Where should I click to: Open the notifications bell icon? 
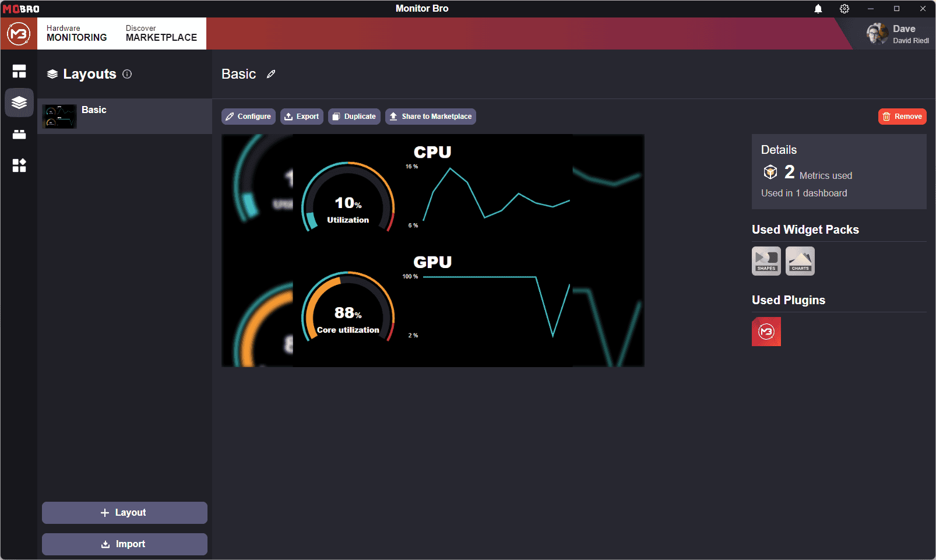click(818, 9)
